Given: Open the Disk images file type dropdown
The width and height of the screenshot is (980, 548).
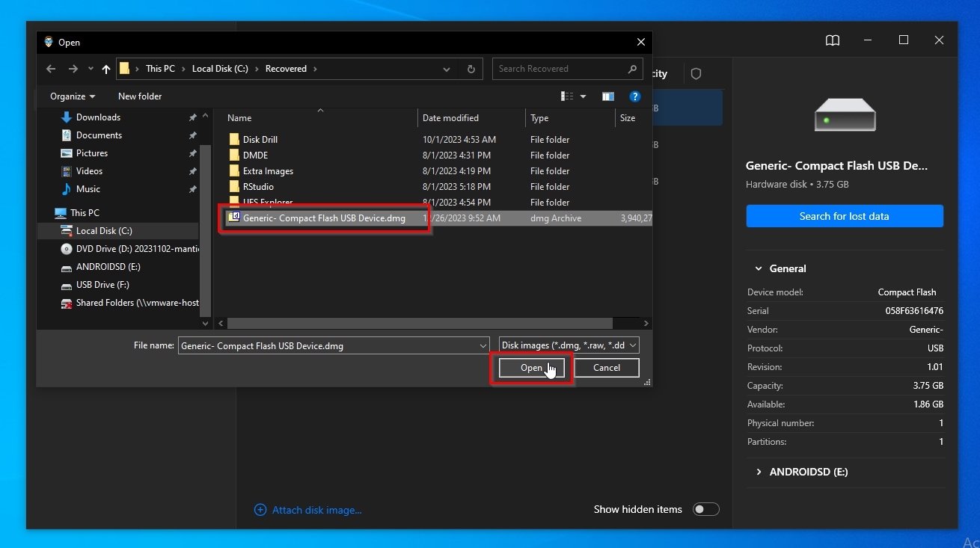Looking at the screenshot, I should [569, 345].
